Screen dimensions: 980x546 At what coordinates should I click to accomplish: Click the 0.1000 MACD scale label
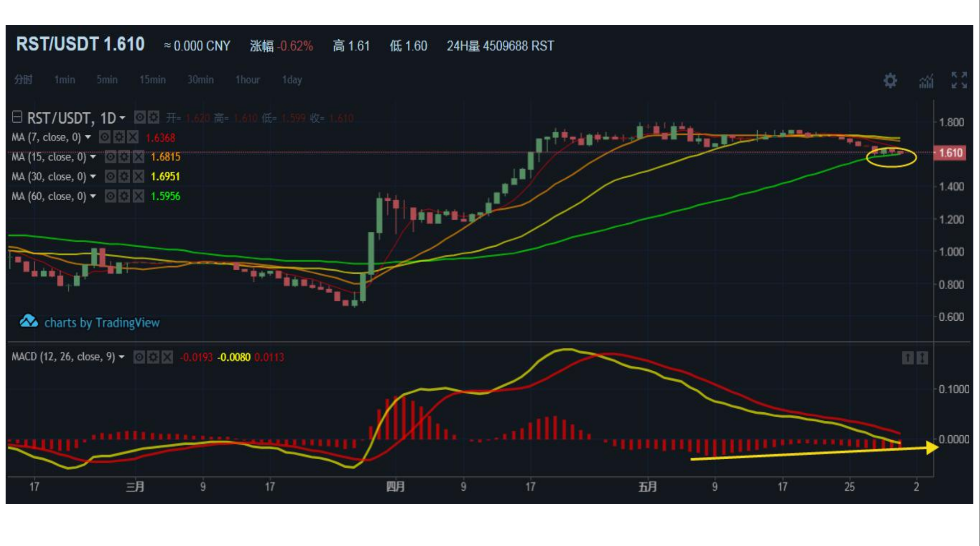[x=953, y=389]
